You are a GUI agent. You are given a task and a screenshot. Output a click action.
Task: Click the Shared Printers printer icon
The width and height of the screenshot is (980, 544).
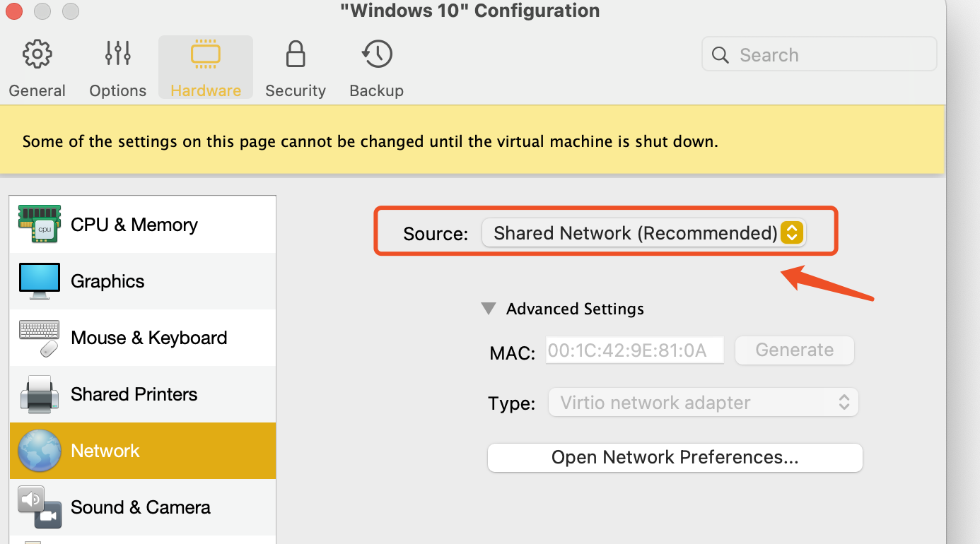point(40,394)
